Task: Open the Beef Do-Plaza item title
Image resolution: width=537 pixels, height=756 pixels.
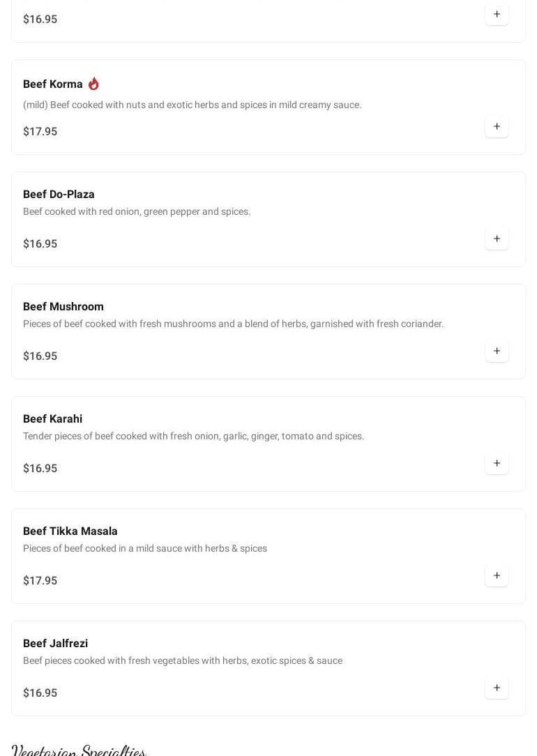Action: click(59, 194)
